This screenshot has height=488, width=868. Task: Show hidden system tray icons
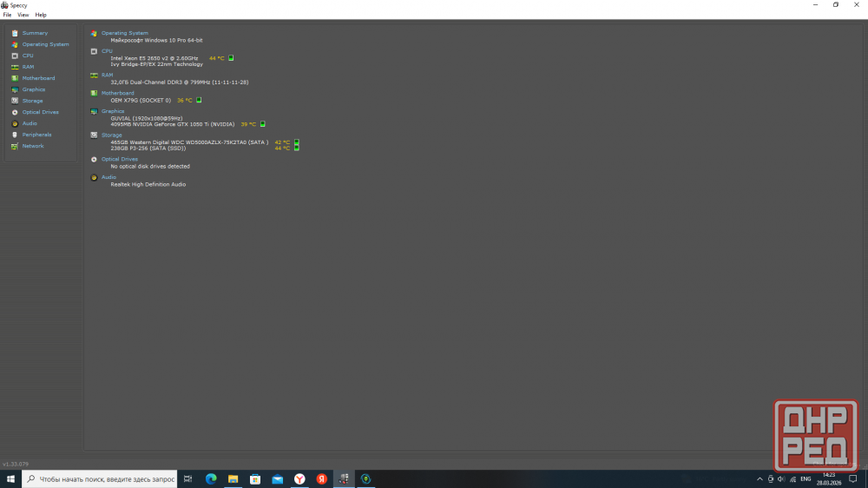coord(760,478)
